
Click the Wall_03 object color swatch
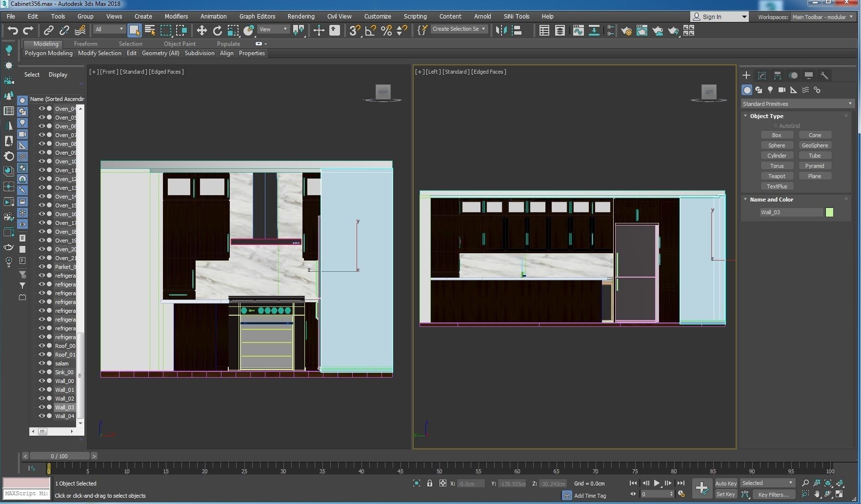point(829,212)
